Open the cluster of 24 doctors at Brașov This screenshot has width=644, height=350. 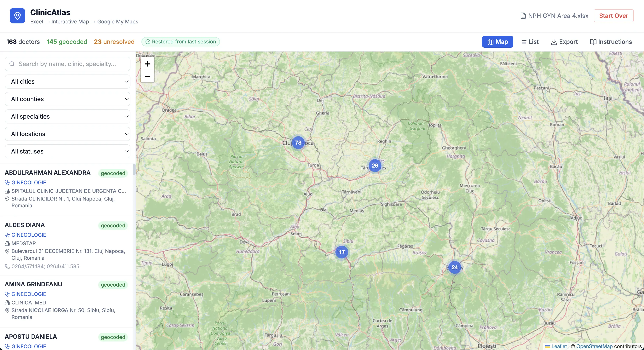[x=455, y=267]
